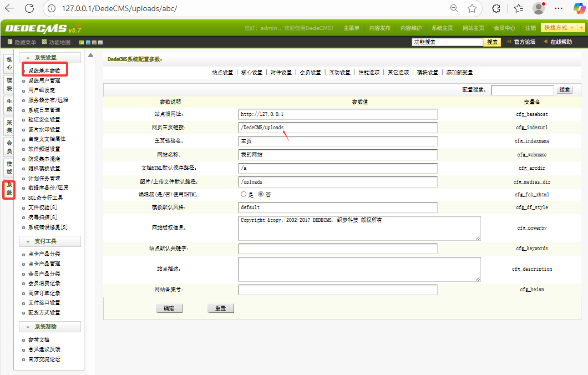Collapse the 系统帮助 sidebar section
Viewport: 588px width, 375px height.
tap(50, 327)
